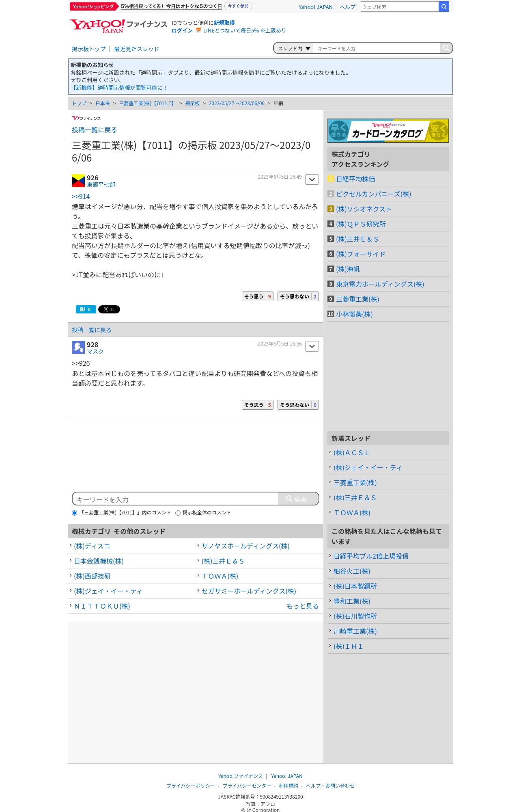The width and height of the screenshot is (521, 812).
Task: Vote そう思う on post 928
Action: click(258, 405)
